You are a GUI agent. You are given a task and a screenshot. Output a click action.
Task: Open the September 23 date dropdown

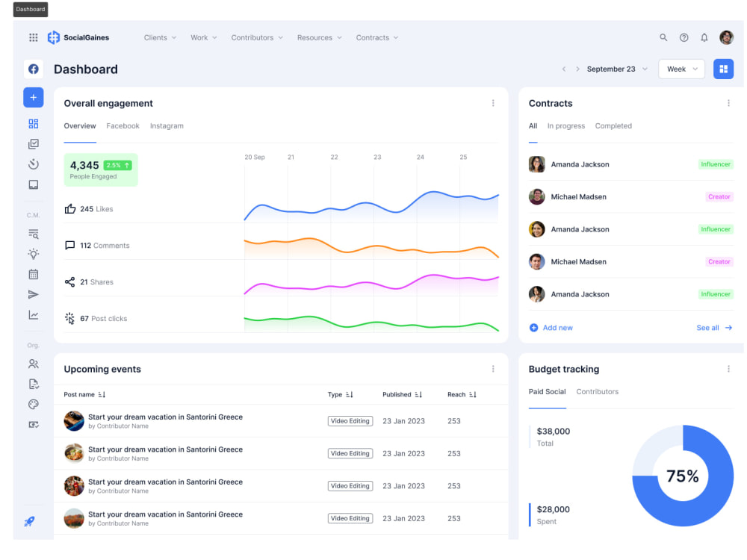coord(618,69)
